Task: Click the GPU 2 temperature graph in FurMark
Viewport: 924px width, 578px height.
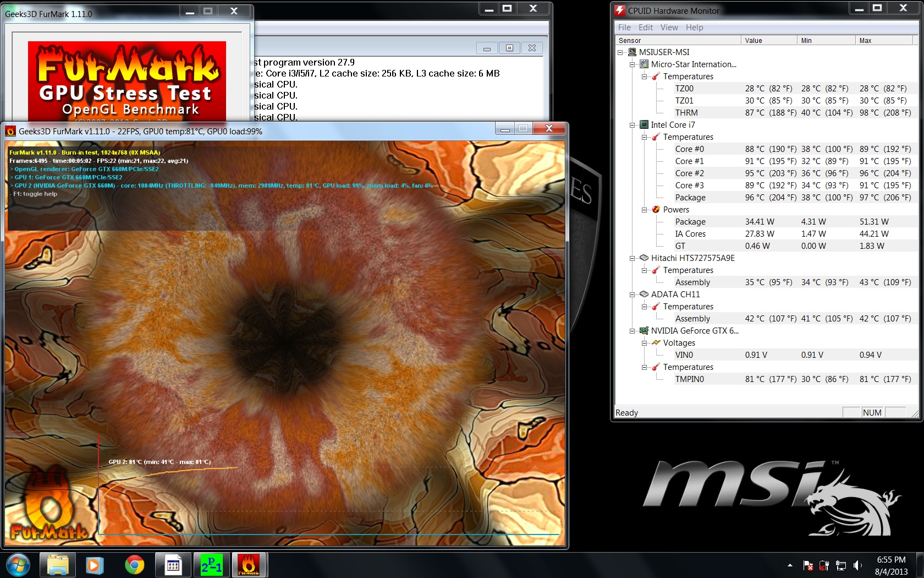Action: 329,486
